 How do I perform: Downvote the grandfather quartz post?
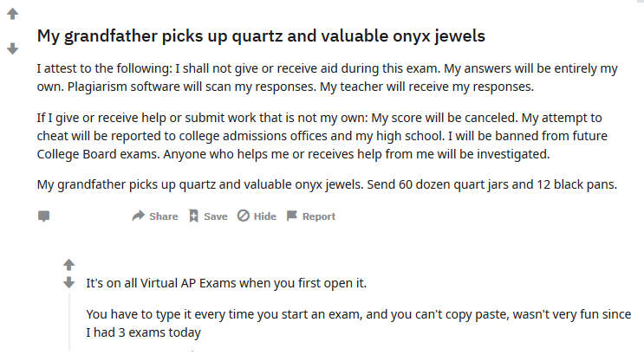point(13,48)
